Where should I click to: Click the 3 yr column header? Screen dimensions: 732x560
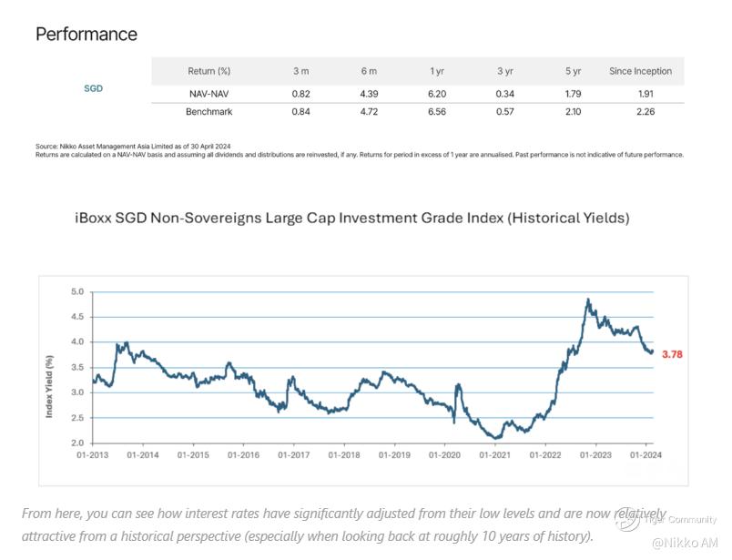pyautogui.click(x=504, y=71)
